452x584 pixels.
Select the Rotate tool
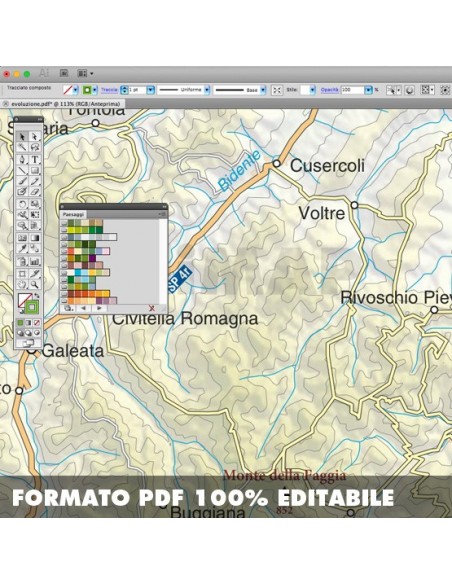pos(22,204)
